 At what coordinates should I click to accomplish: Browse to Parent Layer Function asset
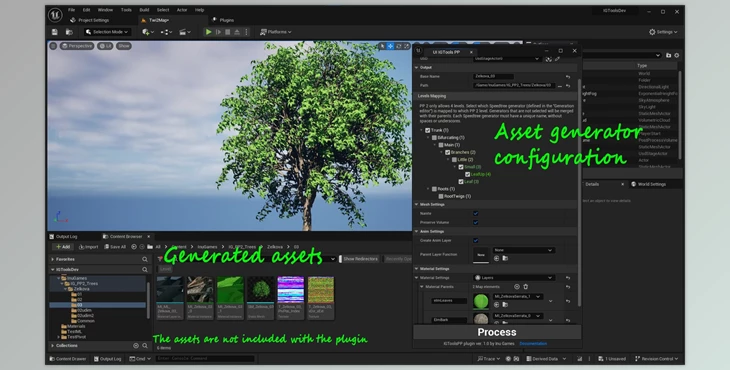(505, 258)
